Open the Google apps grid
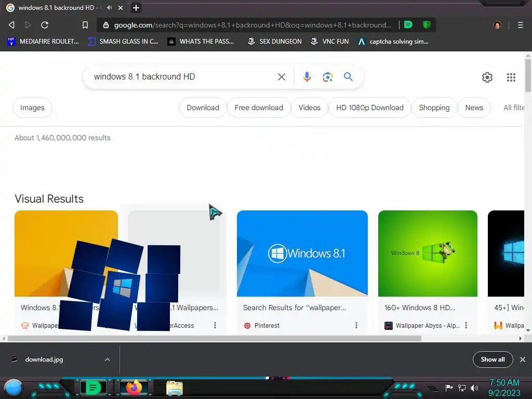The width and height of the screenshot is (532, 399). pos(511,77)
